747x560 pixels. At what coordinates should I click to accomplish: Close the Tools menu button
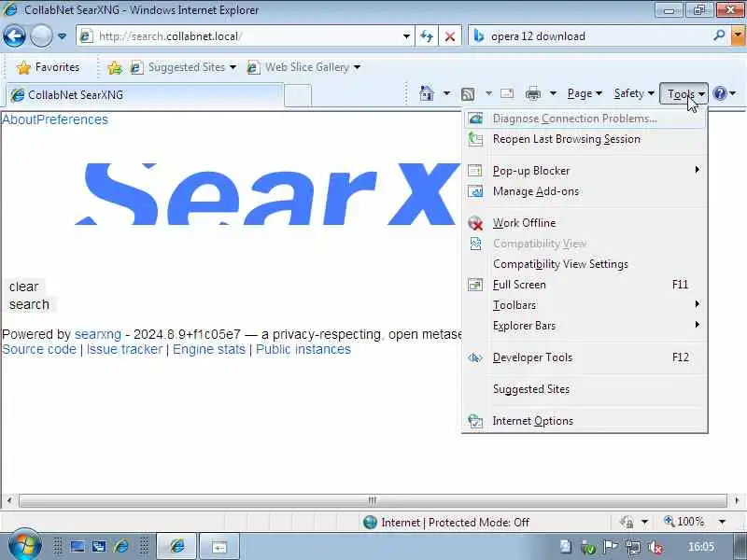click(684, 94)
